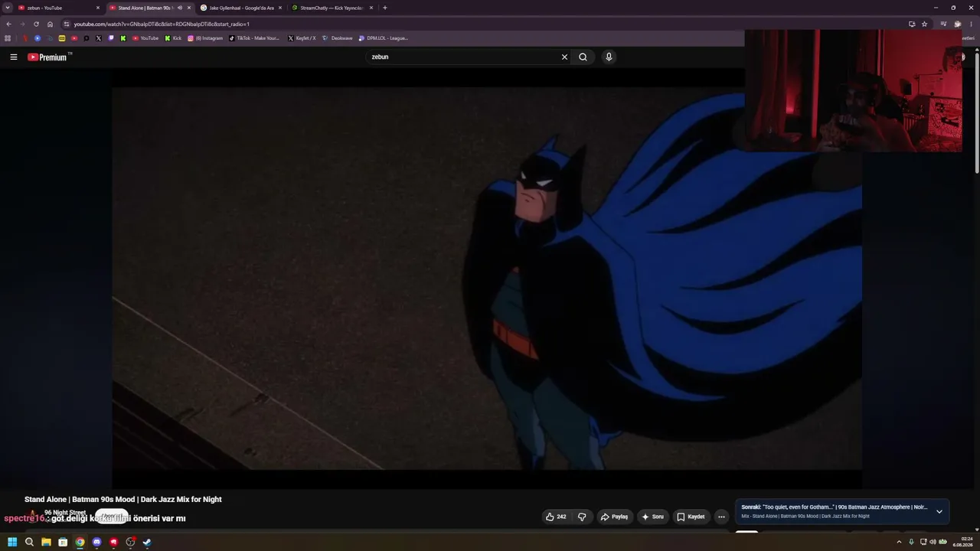Close the Jake Gyllenhaal tab

pyautogui.click(x=280, y=8)
